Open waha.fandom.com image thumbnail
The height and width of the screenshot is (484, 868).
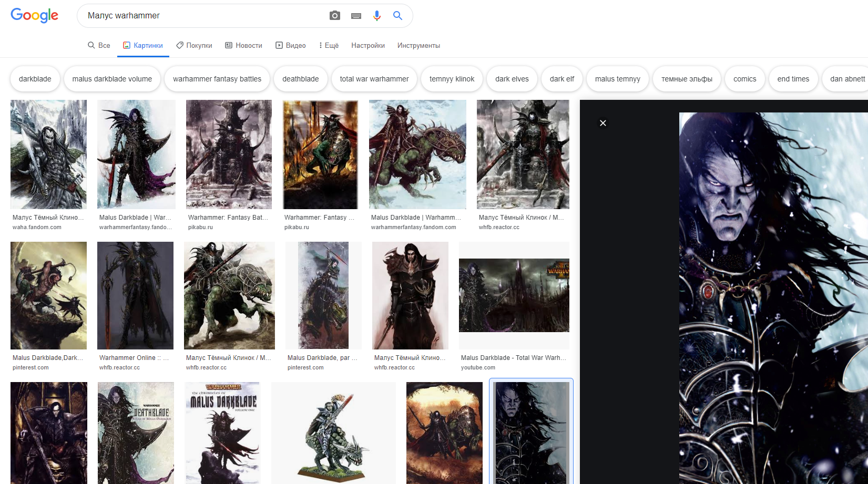click(48, 155)
